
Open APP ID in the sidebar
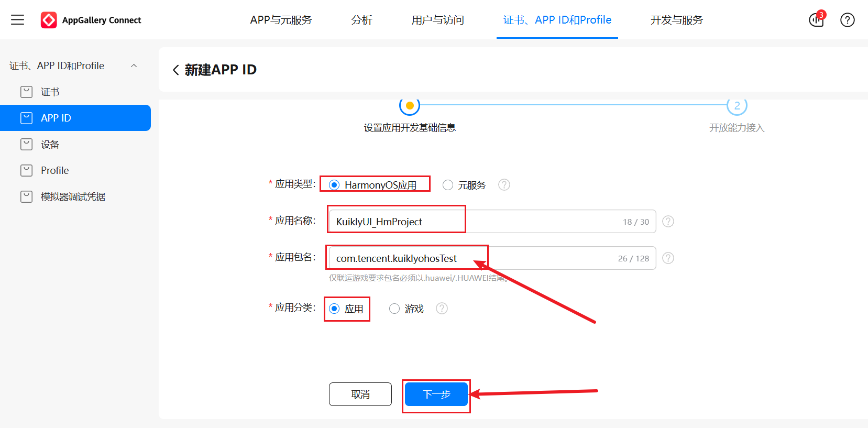75,118
